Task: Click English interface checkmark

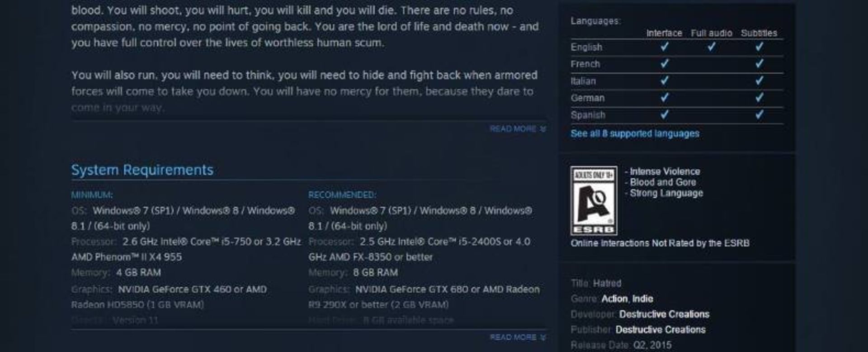Action: coord(664,47)
